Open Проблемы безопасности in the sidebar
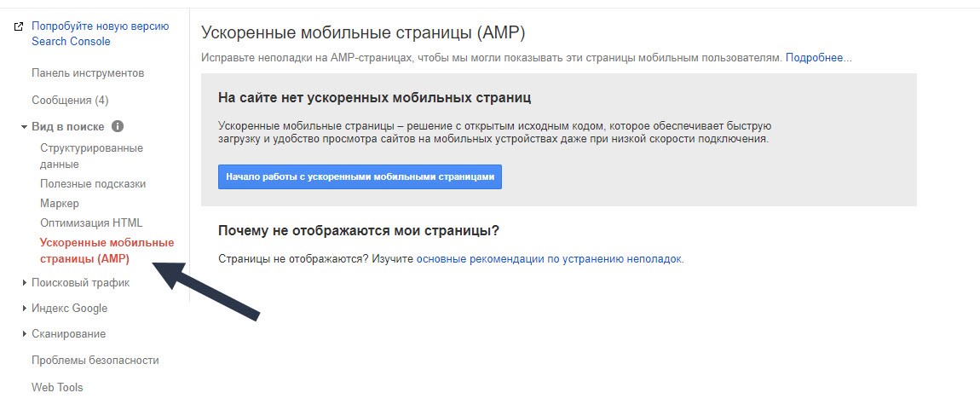 (95, 361)
